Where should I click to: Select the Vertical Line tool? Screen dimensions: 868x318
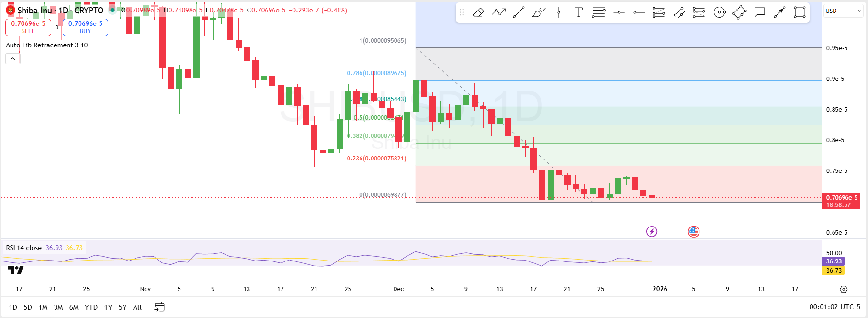pos(559,12)
